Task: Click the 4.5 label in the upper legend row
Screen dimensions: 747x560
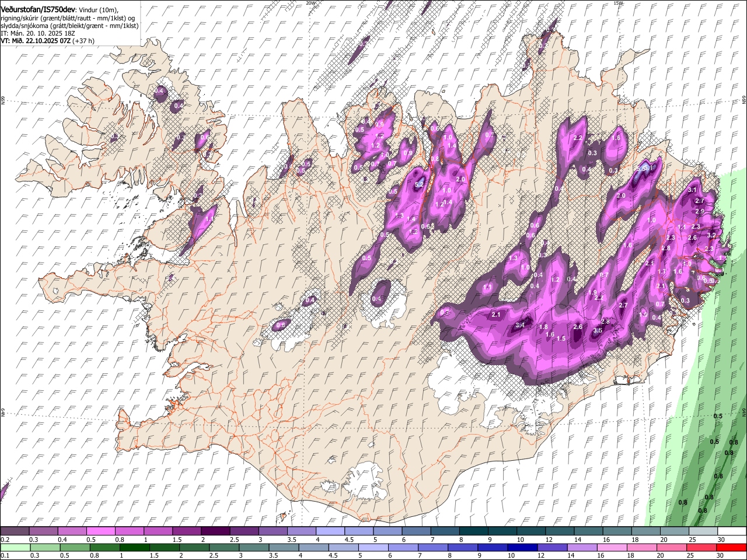Action: 349,540
